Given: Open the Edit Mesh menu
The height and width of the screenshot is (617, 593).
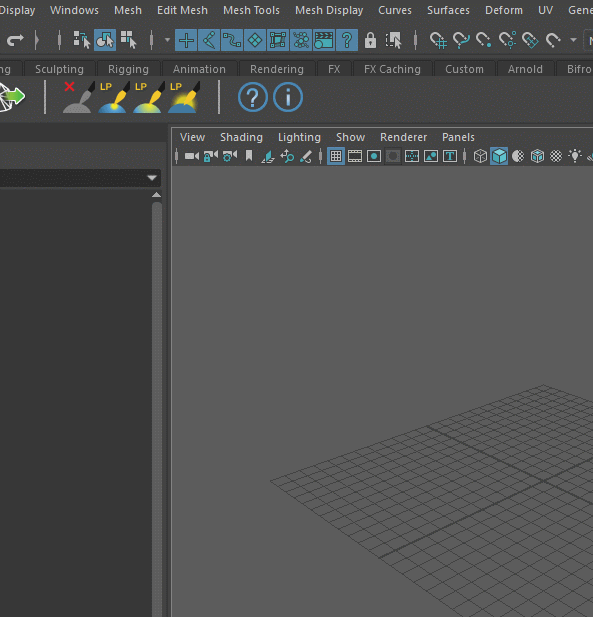Looking at the screenshot, I should pyautogui.click(x=182, y=10).
